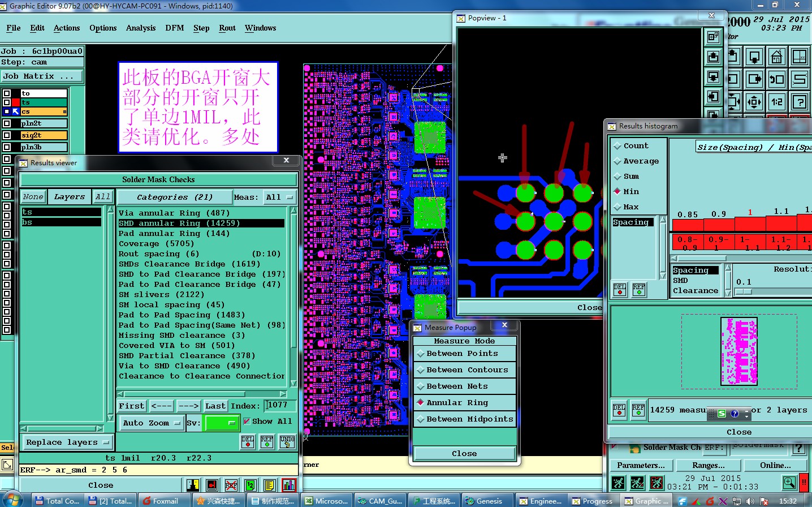Click the Last result button
Viewport: 812px width, 507px height.
215,406
